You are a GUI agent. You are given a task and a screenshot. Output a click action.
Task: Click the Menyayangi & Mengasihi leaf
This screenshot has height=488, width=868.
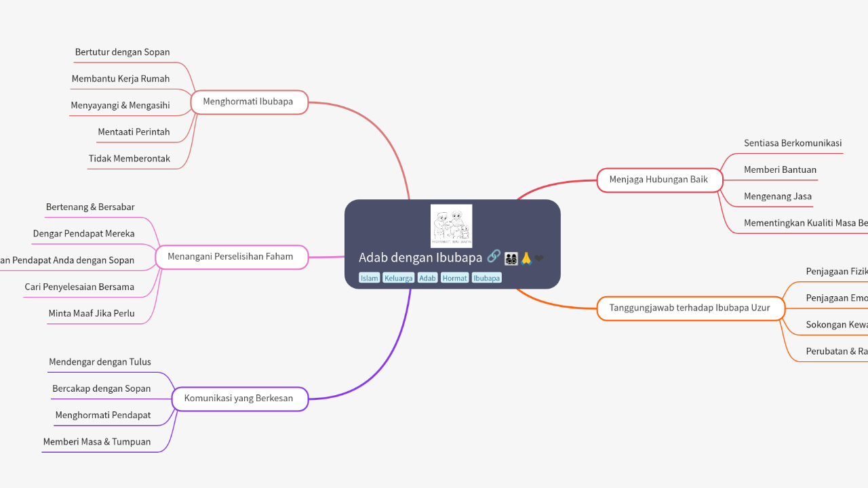click(x=121, y=105)
